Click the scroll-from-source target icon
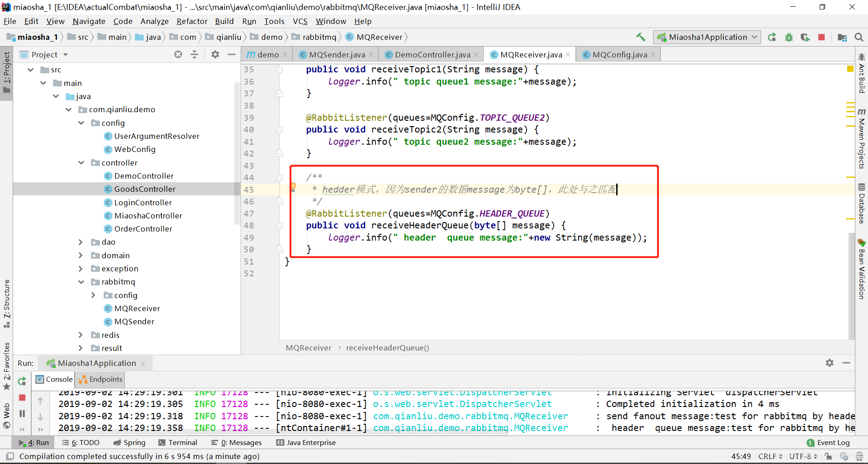The image size is (868, 464). 178,54
